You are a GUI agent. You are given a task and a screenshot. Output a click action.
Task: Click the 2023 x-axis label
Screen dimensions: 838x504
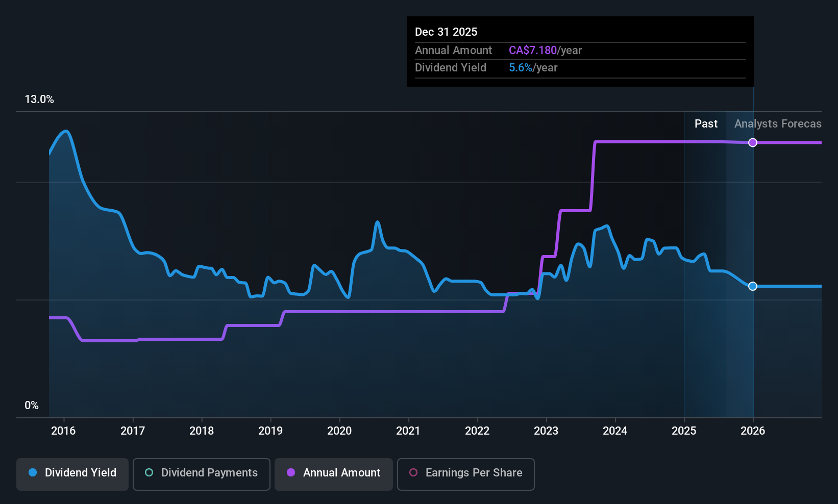546,431
